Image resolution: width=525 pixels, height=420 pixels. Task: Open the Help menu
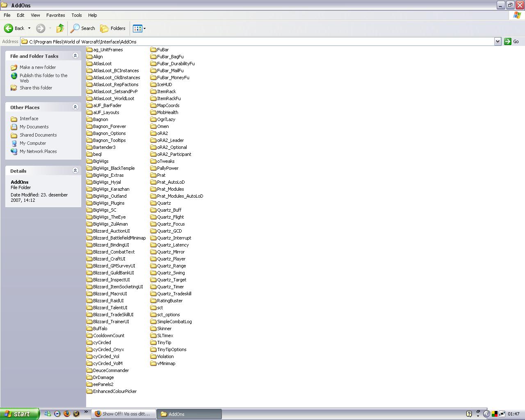(x=92, y=15)
